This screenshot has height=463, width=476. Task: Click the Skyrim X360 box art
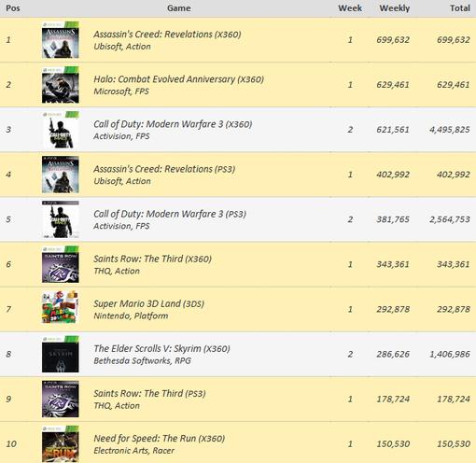click(61, 354)
